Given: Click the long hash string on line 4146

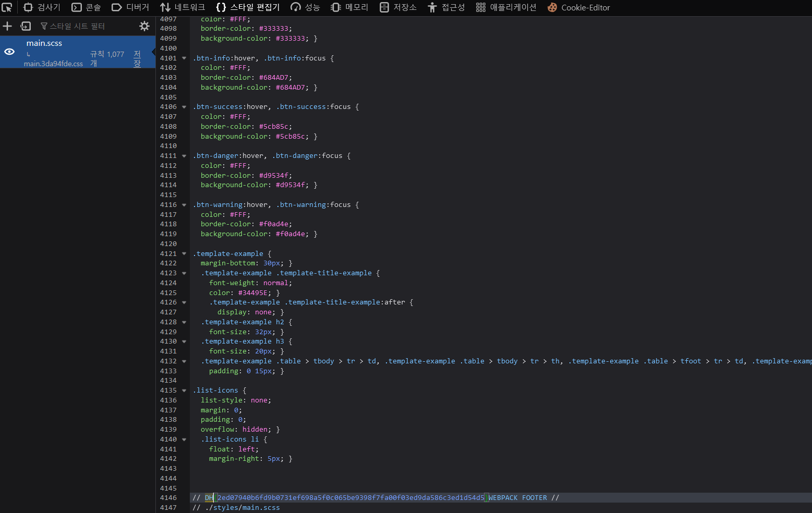Looking at the screenshot, I should coord(350,498).
